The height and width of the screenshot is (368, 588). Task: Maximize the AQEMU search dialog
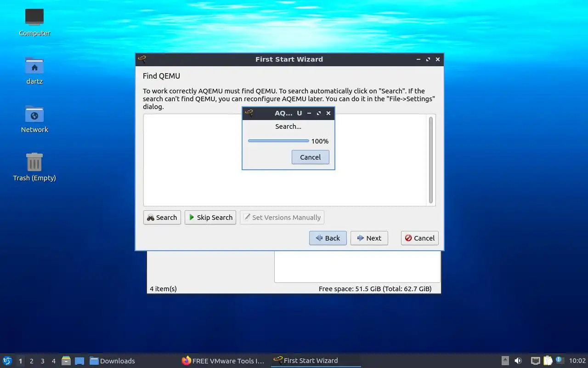[x=319, y=113]
